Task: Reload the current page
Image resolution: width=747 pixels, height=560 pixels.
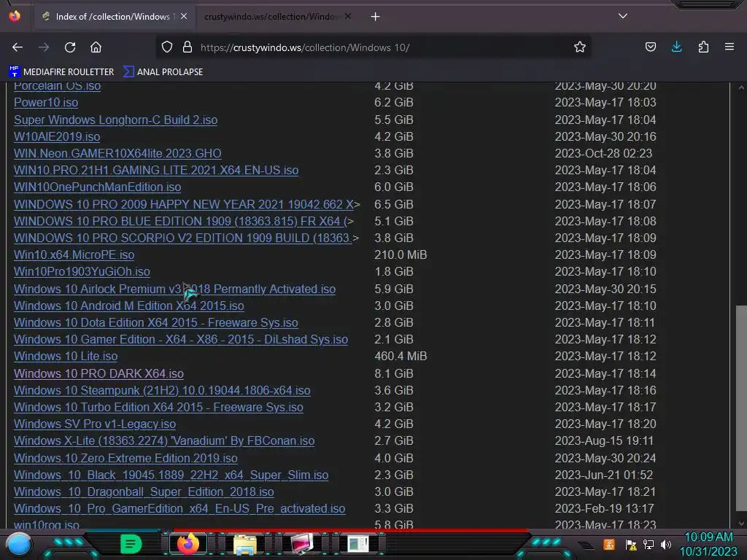Action: pos(70,47)
